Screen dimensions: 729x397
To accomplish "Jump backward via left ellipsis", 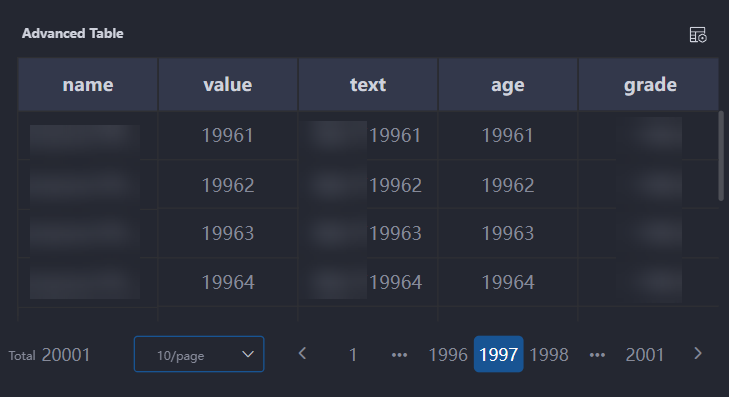I will coord(399,355).
